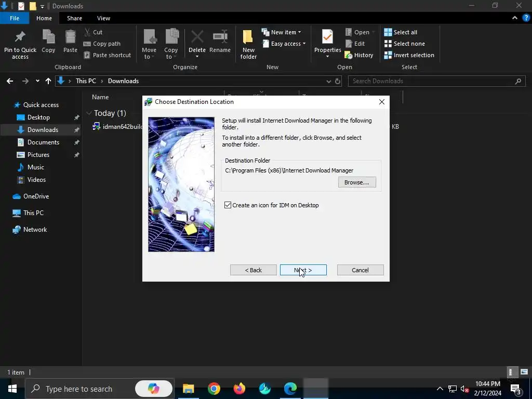Viewport: 532px width, 399px height.
Task: Open recent locations dropdown arrow
Action: (x=37, y=81)
